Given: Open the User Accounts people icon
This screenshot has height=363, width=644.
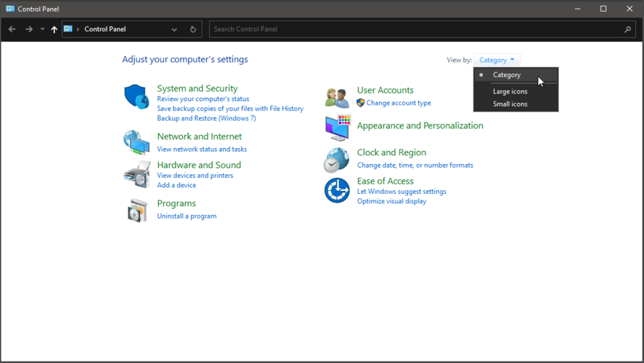Looking at the screenshot, I should (337, 98).
